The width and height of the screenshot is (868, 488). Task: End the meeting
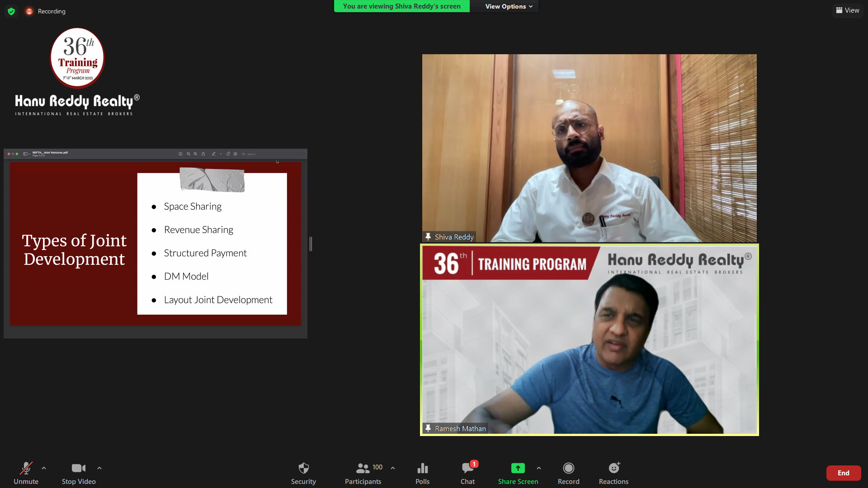tap(844, 473)
